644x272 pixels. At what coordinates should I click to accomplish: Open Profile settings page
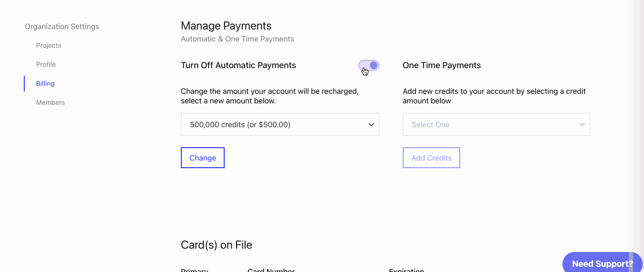coord(46,64)
